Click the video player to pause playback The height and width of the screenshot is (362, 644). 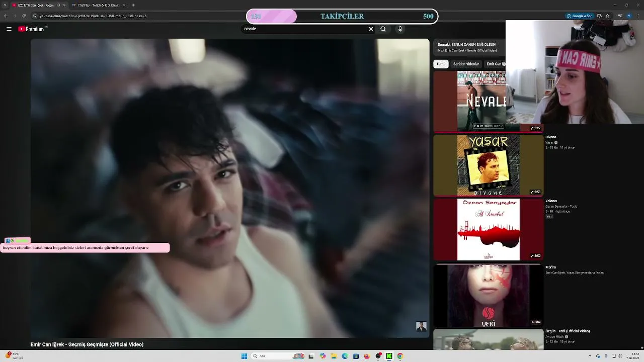[x=230, y=188]
